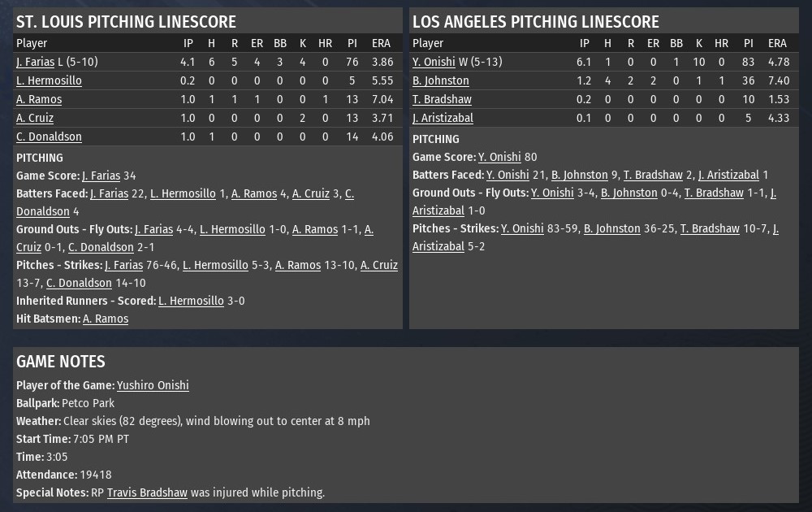Open J. Aristizabal in Los Angeles table row
Viewport: 812px width, 512px height.
point(443,118)
